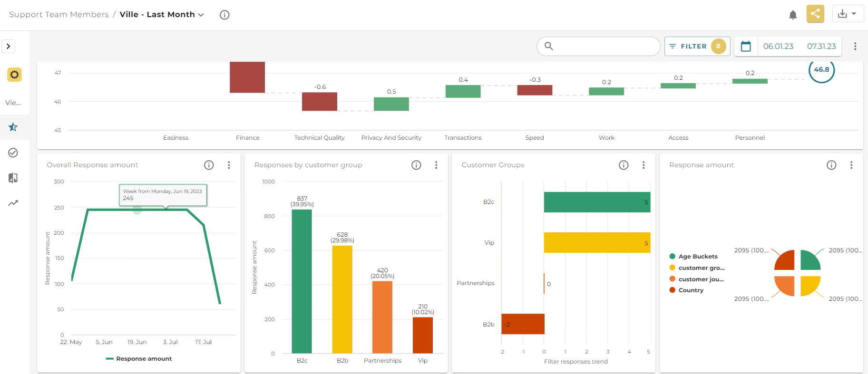Open Response amount pie widget options menu

click(851, 165)
